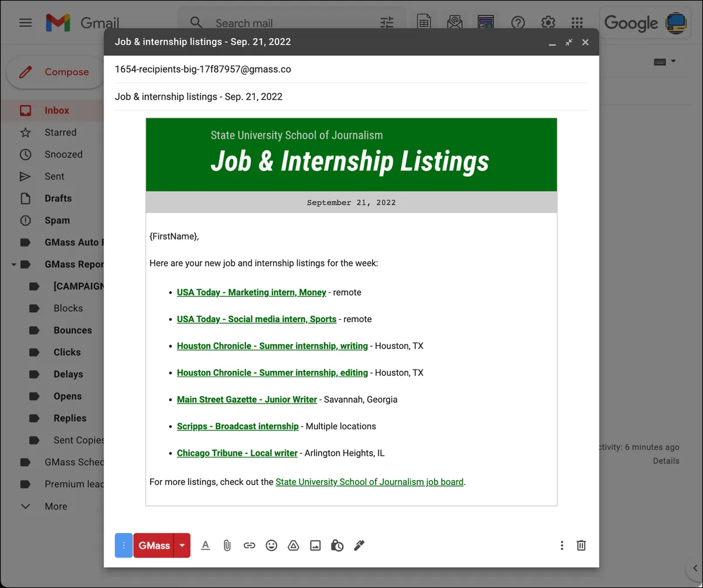Screen dimensions: 703x588
Task: Select the Replies label
Action: (x=70, y=418)
